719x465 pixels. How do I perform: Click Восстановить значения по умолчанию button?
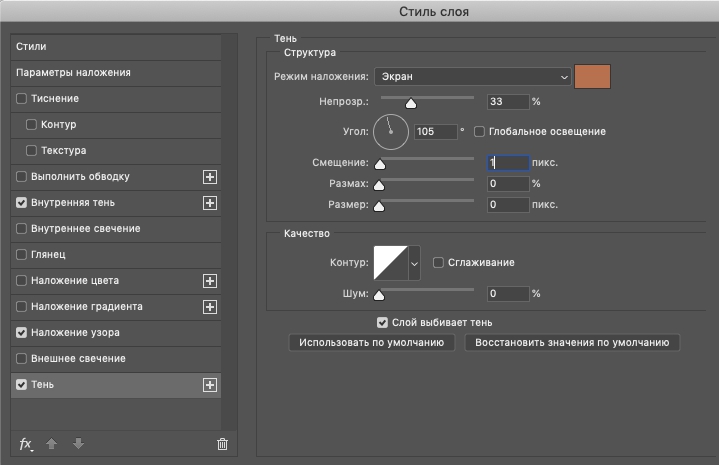point(572,343)
